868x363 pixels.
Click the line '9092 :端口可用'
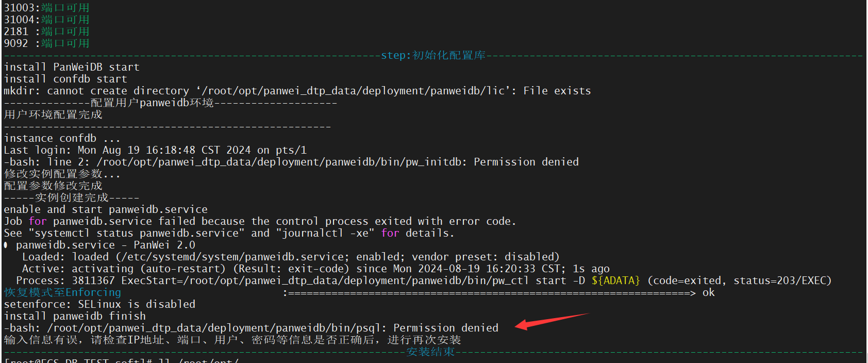pyautogui.click(x=46, y=43)
